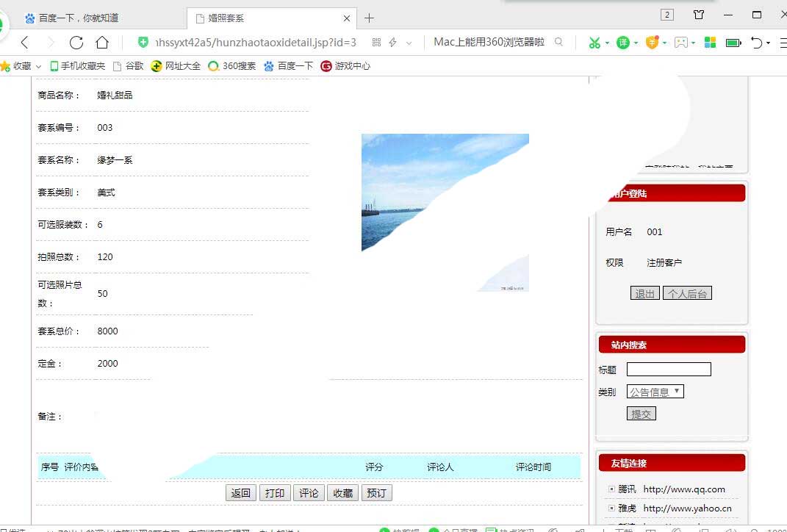The width and height of the screenshot is (787, 532).
Task: Click the green translate icon
Action: click(x=622, y=43)
